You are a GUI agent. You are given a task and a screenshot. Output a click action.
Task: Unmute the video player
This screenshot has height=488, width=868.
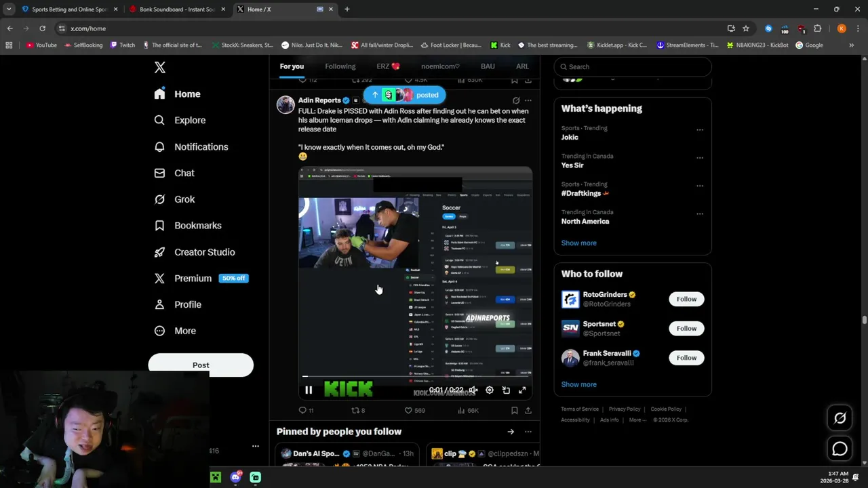point(473,390)
